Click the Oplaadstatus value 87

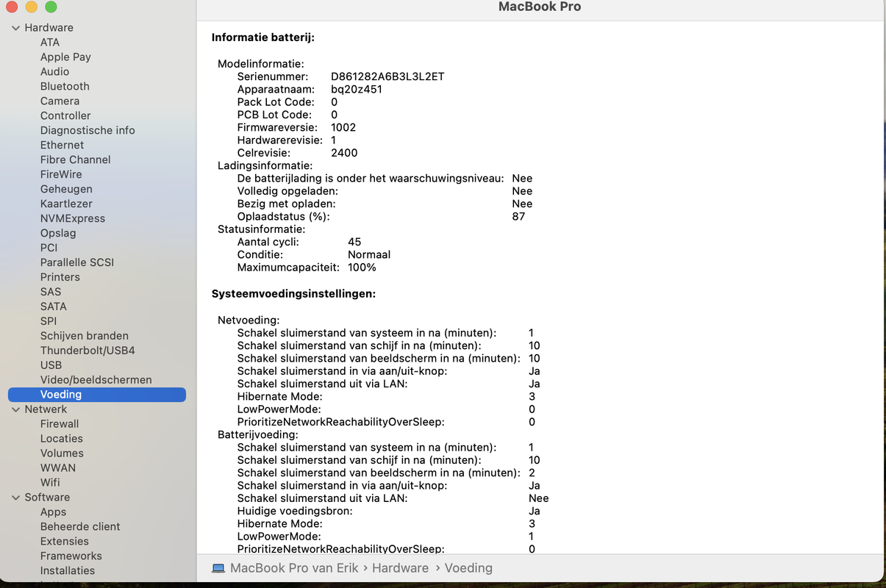point(518,217)
